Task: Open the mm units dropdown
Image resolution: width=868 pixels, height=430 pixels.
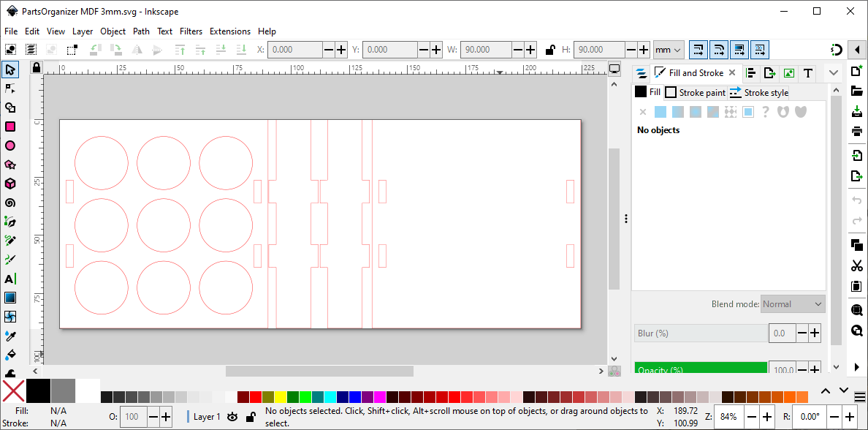Action: click(x=668, y=50)
